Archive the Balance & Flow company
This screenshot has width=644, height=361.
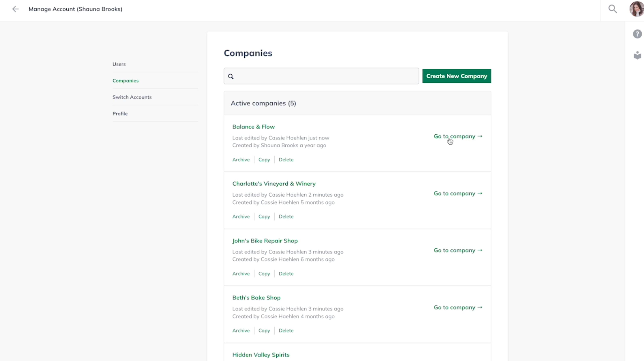coord(241,159)
